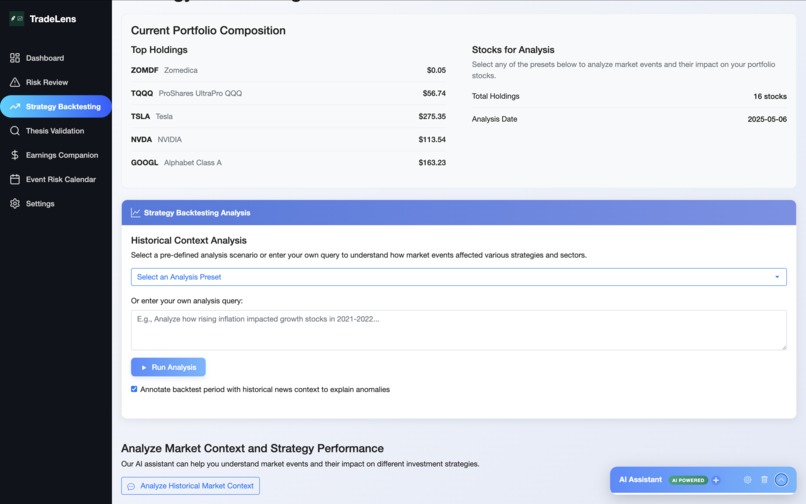Select the Strategy Backtesting menu item
The height and width of the screenshot is (504, 806).
(x=56, y=106)
